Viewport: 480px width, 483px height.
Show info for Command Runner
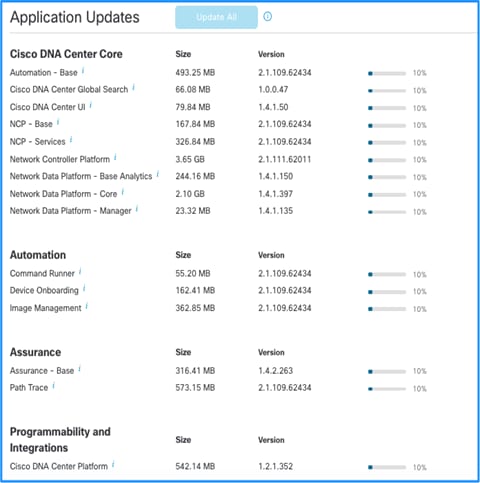point(80,272)
